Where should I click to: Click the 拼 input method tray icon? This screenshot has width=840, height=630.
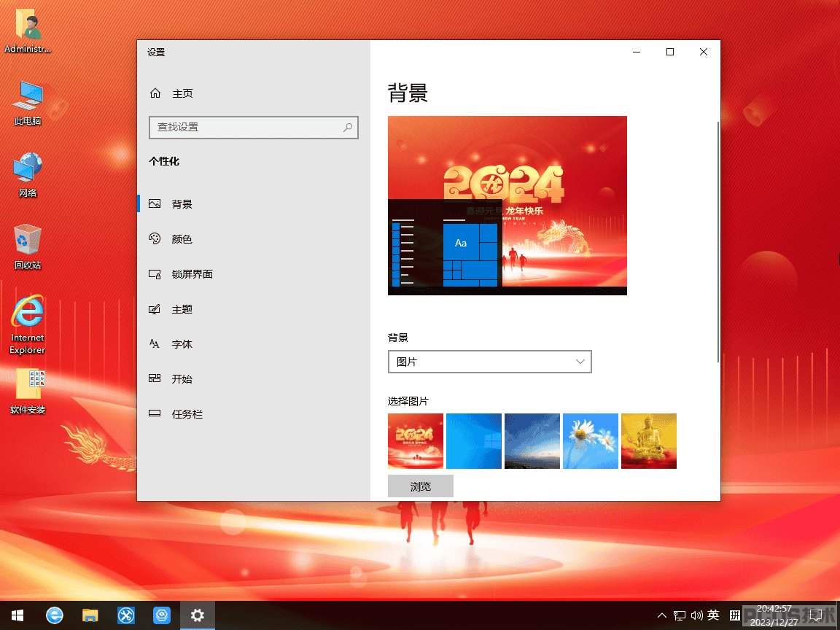click(735, 615)
